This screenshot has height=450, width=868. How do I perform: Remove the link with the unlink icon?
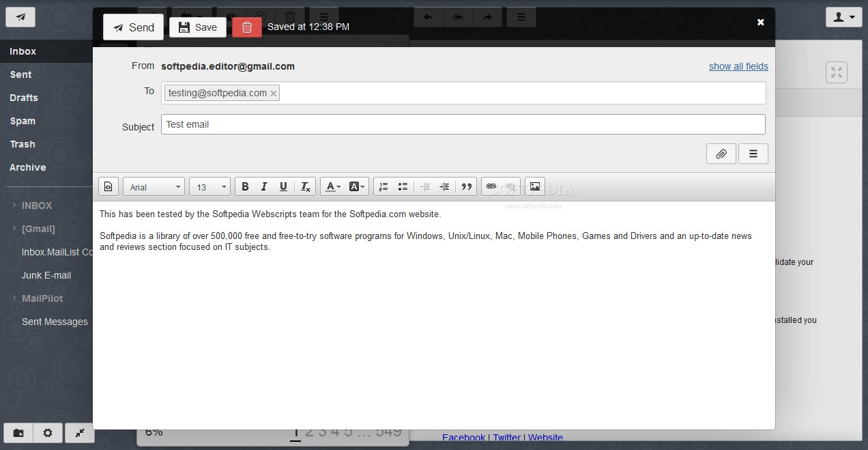click(510, 187)
